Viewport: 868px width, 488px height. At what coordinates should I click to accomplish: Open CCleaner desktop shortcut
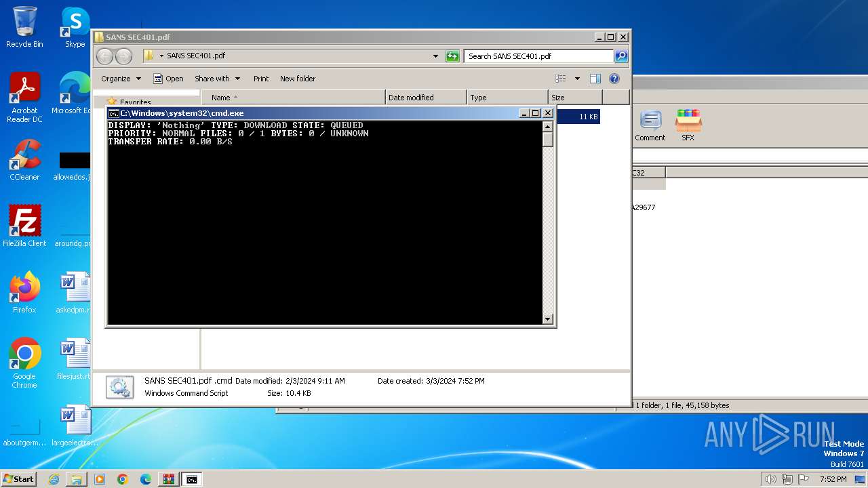24,160
